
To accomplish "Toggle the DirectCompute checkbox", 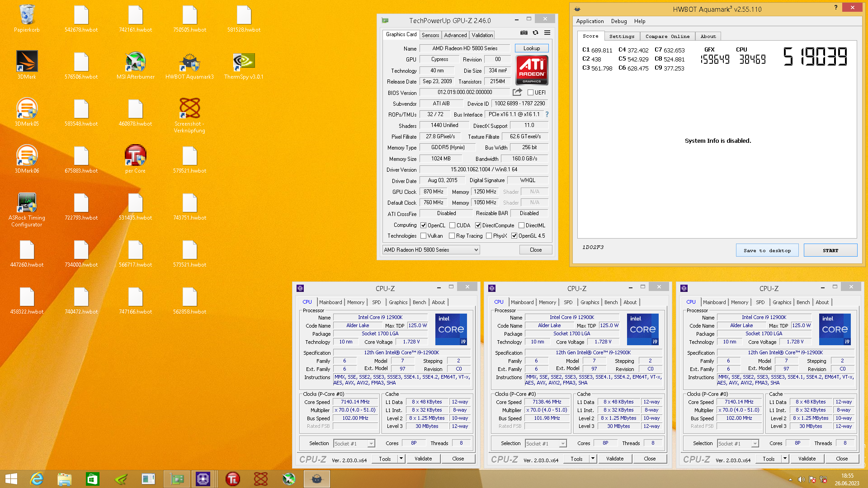I will 478,225.
